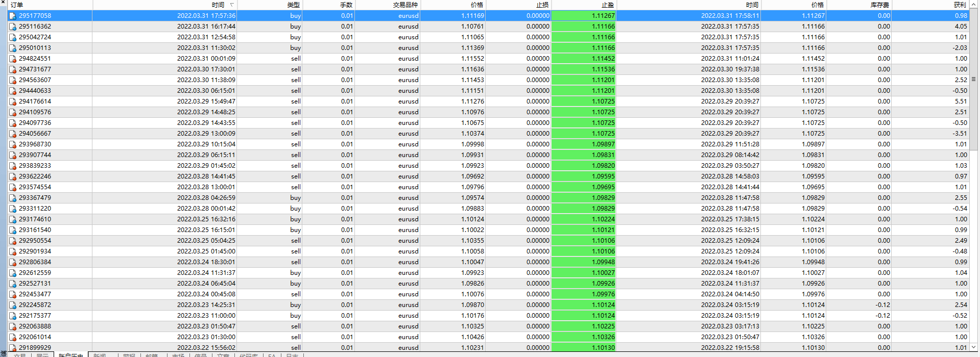Image resolution: width=980 pixels, height=357 pixels.
Task: Click close time 2022.03.28 14:58:03
Action: click(x=730, y=176)
